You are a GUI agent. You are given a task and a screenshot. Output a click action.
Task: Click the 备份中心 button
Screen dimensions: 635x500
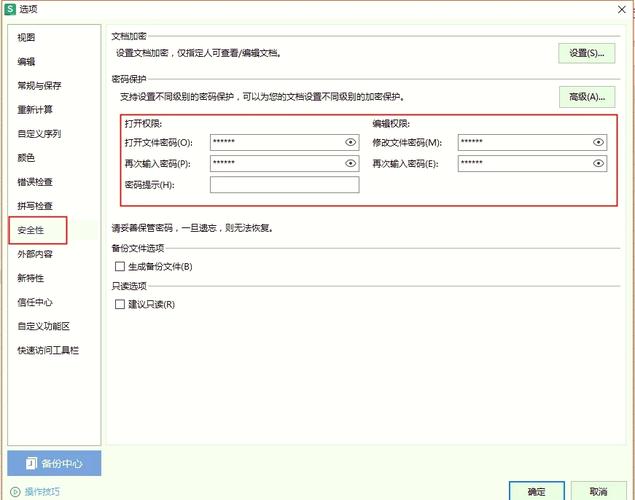(54, 463)
